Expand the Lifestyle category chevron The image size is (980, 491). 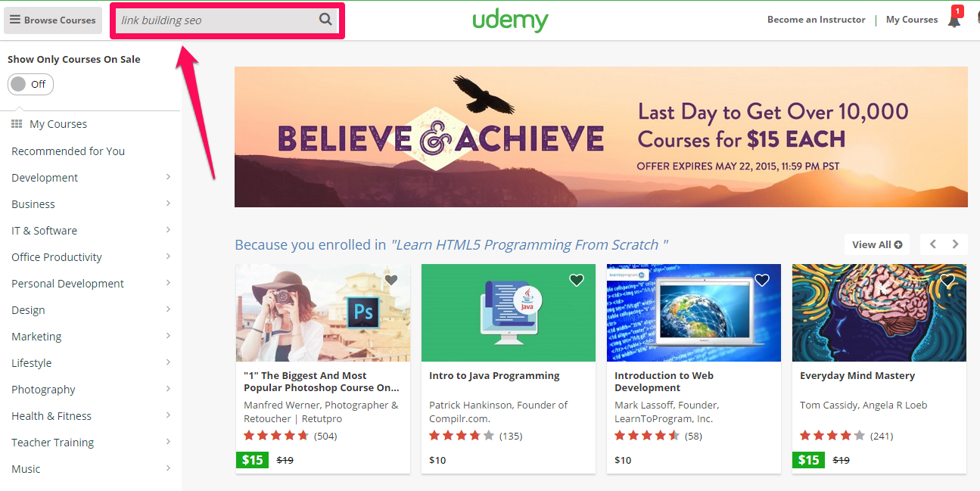pos(168,362)
